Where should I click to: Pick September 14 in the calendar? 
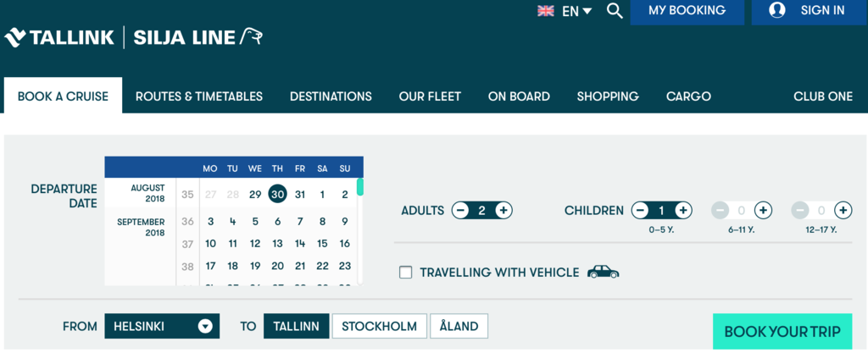300,244
